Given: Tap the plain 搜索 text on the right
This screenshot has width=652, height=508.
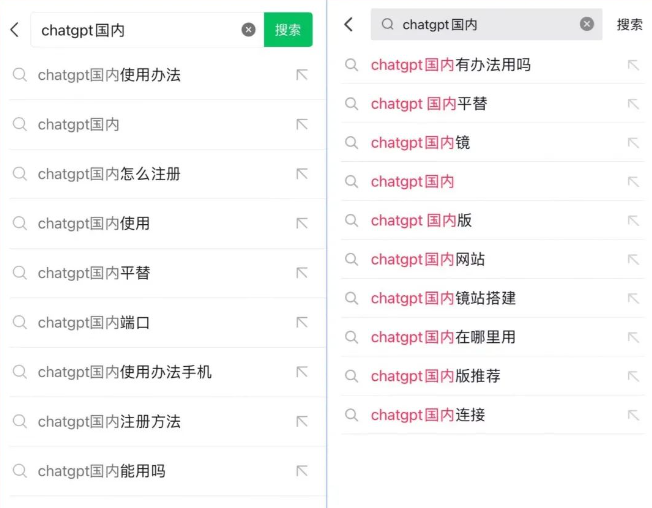Looking at the screenshot, I should point(630,25).
